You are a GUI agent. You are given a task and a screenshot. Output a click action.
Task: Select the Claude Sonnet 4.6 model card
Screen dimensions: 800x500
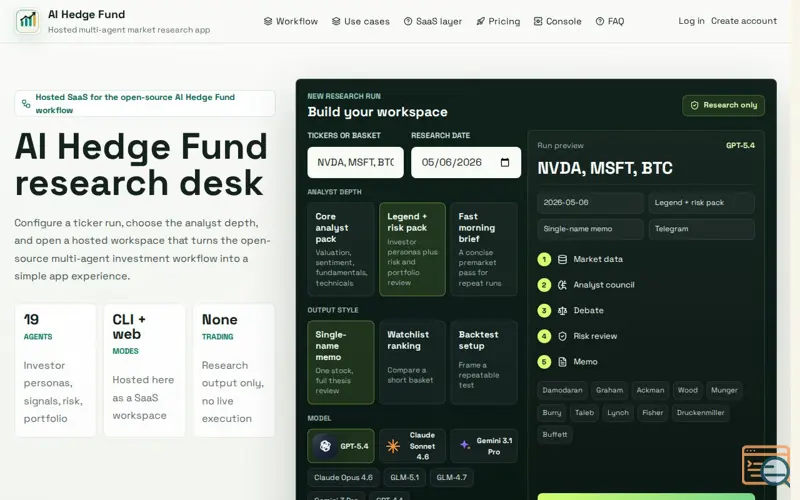point(412,446)
